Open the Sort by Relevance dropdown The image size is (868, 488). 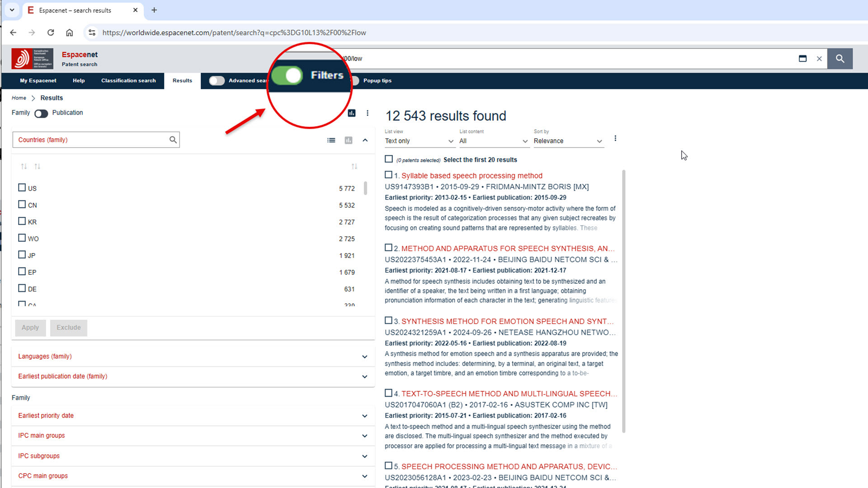(568, 141)
